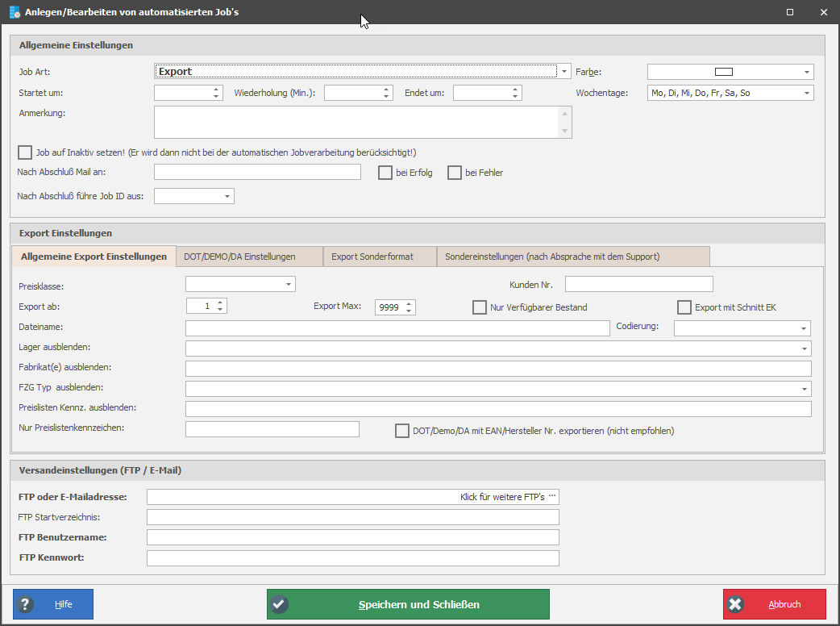This screenshot has width=840, height=626.
Task: Click in the Anmerkung text area
Action: point(356,122)
